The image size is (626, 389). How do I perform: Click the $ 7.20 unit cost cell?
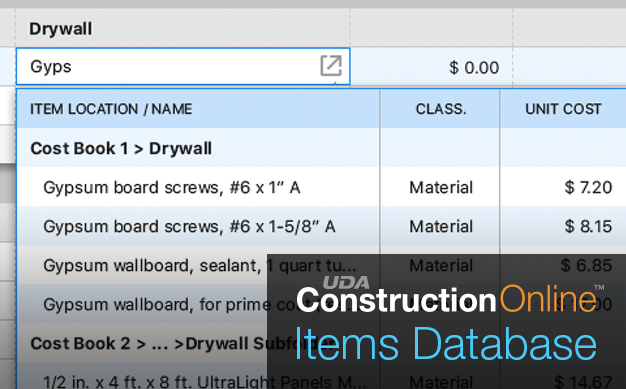point(588,187)
